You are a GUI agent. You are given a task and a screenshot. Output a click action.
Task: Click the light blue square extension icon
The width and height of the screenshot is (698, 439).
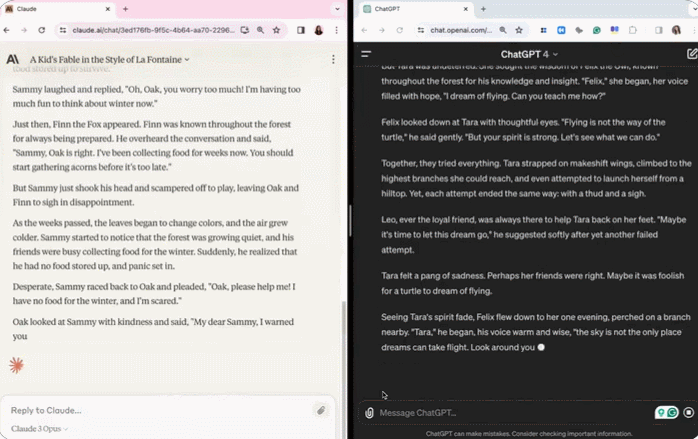pyautogui.click(x=561, y=30)
